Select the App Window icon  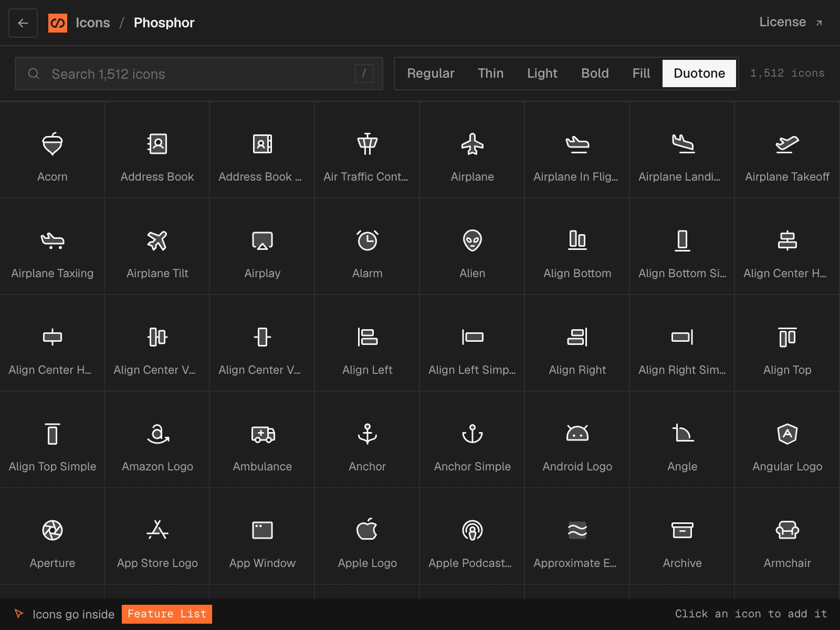coord(262,537)
